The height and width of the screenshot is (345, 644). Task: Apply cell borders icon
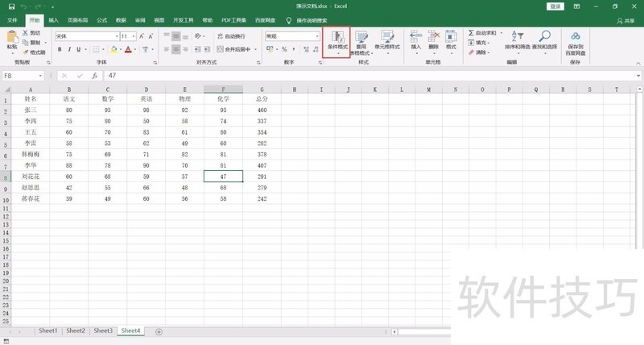96,49
